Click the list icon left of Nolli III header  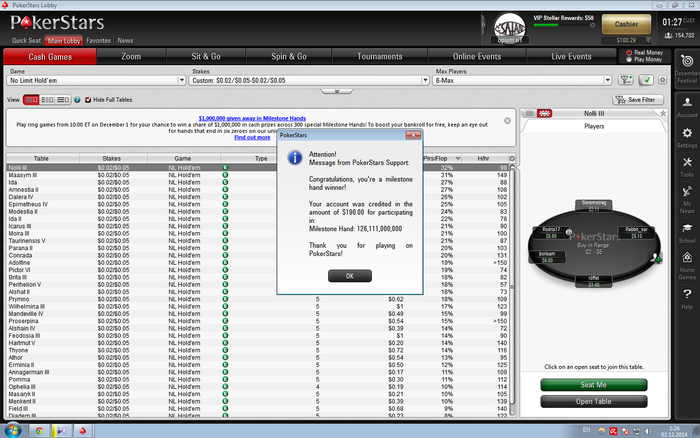click(x=529, y=113)
